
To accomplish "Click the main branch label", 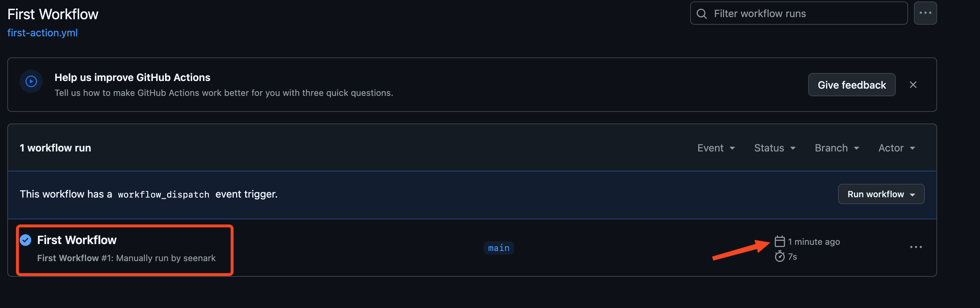I will pyautogui.click(x=498, y=248).
